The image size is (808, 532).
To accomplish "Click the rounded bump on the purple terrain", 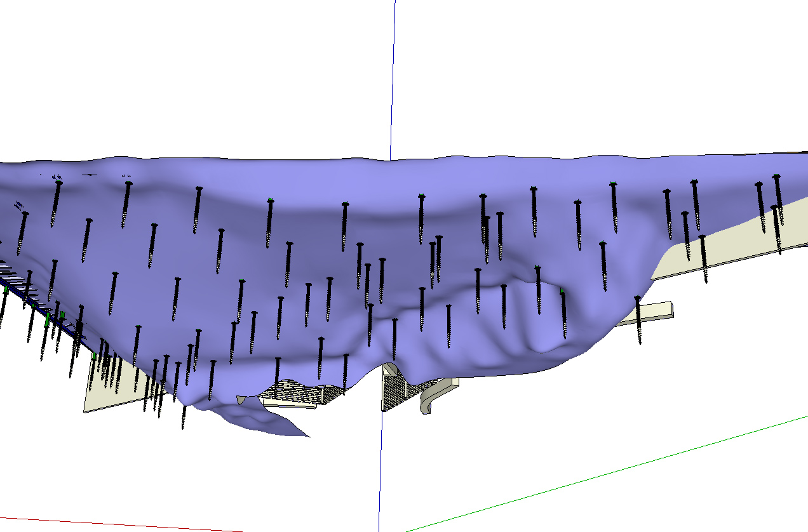I will 546,330.
